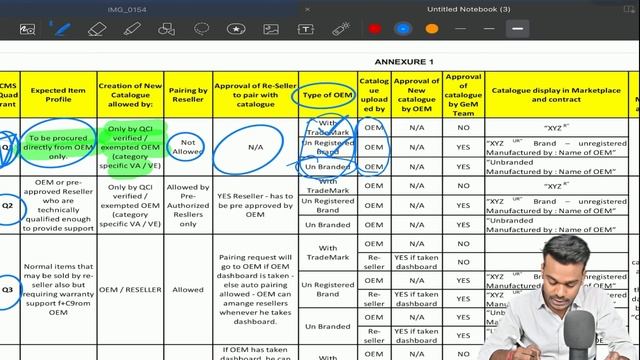Select the thinnest stroke width
Viewport: 640px width, 360px height.
(460, 29)
